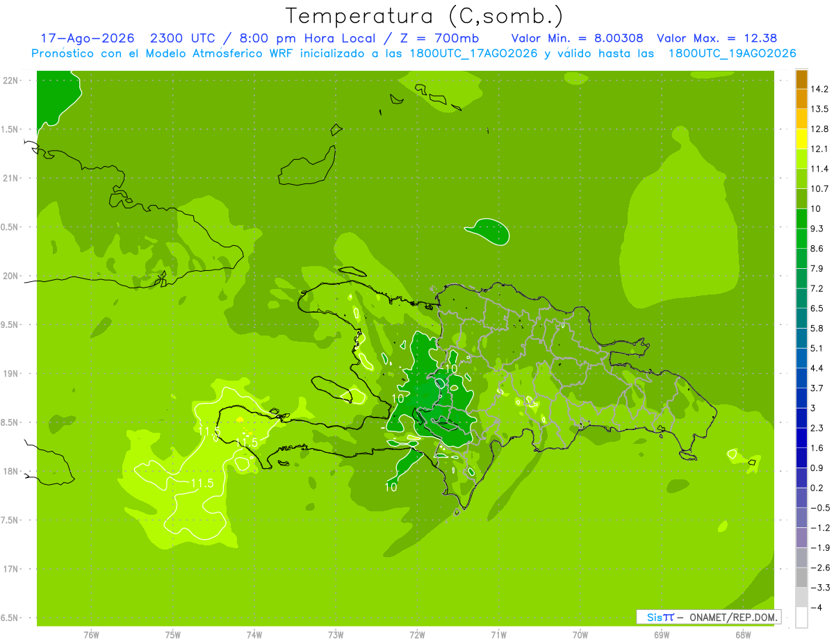Click the '7.9' colorbar label
834x644 pixels.
817,269
